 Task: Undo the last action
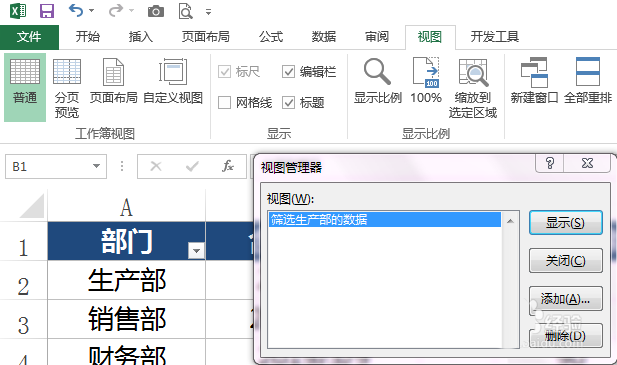76,11
